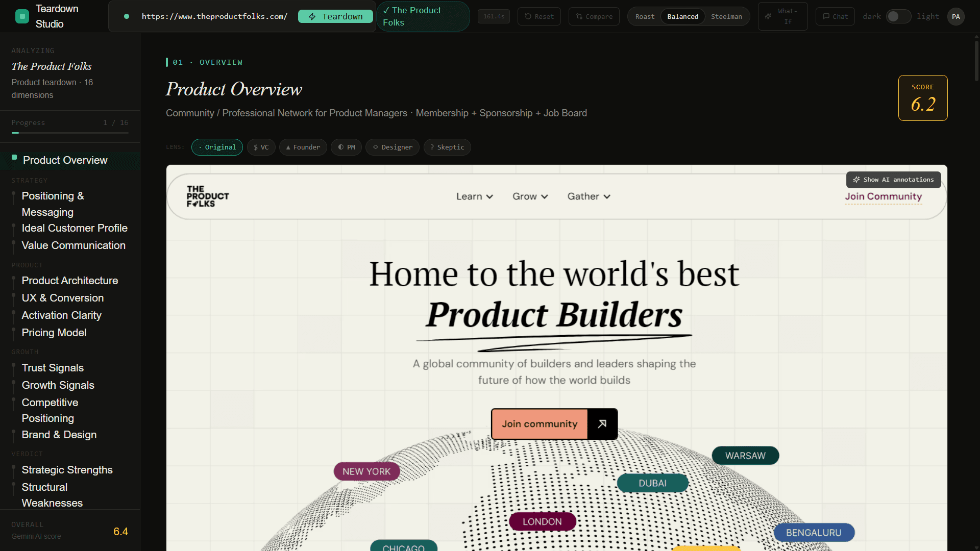
Task: Open Positioning & Messaging section
Action: click(70, 204)
